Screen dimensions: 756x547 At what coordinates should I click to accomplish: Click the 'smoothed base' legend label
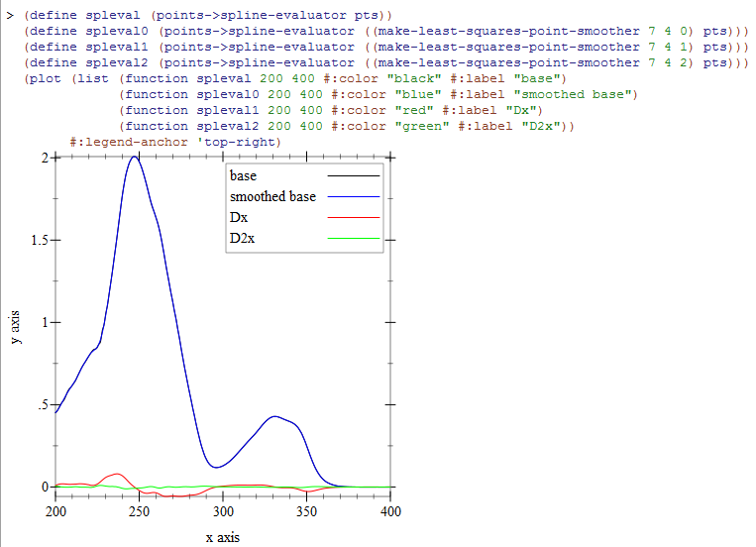pyautogui.click(x=272, y=197)
